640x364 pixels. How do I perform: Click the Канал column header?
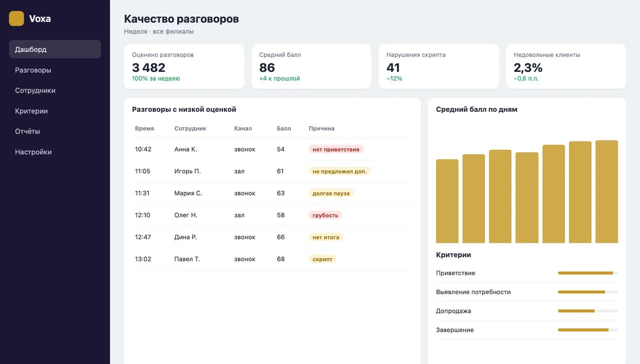[x=243, y=128]
